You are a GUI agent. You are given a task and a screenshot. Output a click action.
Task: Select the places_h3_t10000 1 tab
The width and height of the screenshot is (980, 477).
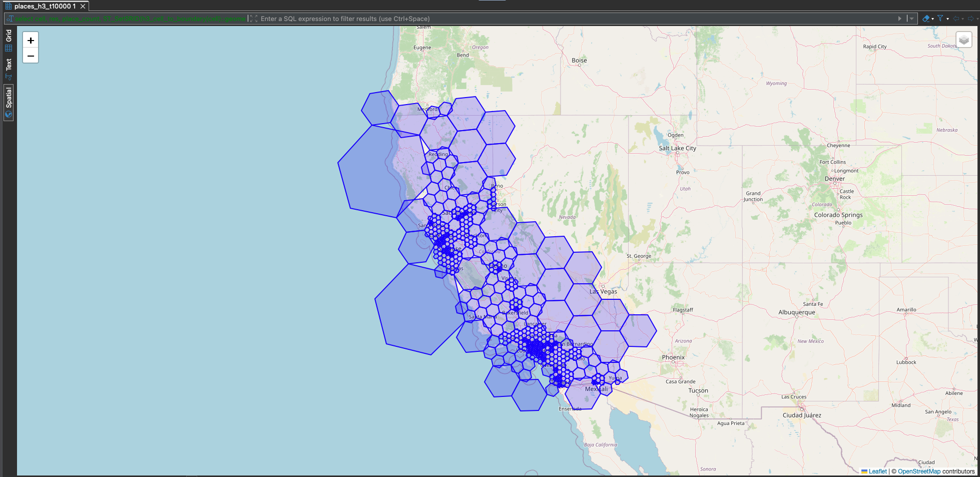click(x=40, y=7)
